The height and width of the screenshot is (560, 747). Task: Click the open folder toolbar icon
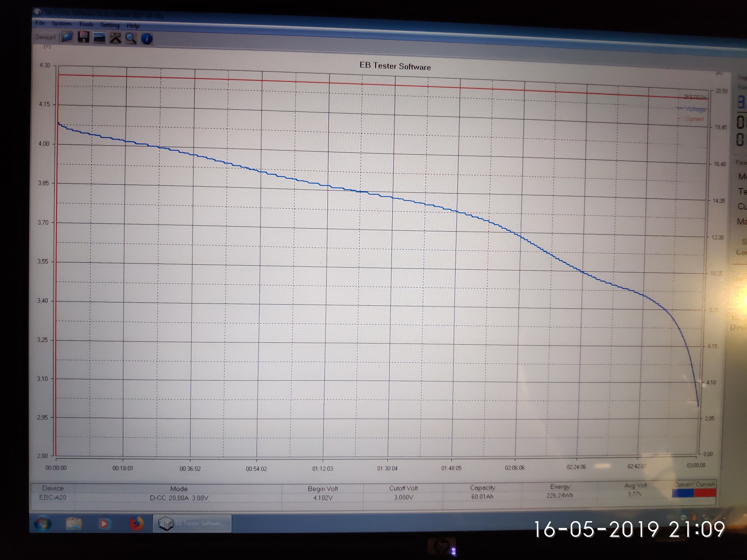click(67, 37)
